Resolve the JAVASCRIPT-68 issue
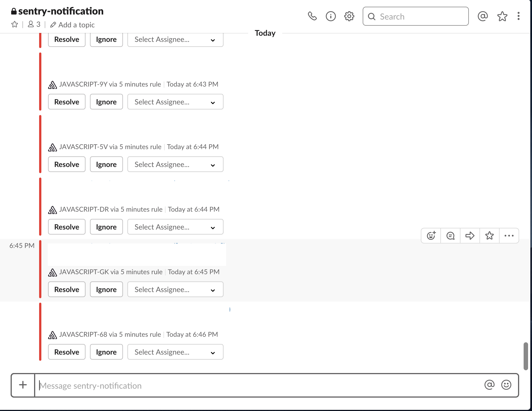 point(67,352)
